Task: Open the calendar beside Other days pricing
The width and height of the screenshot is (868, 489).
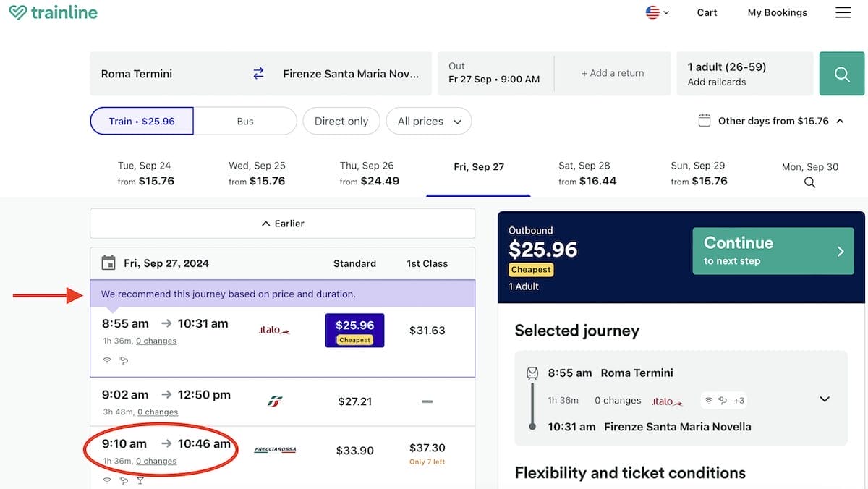Action: [x=705, y=121]
